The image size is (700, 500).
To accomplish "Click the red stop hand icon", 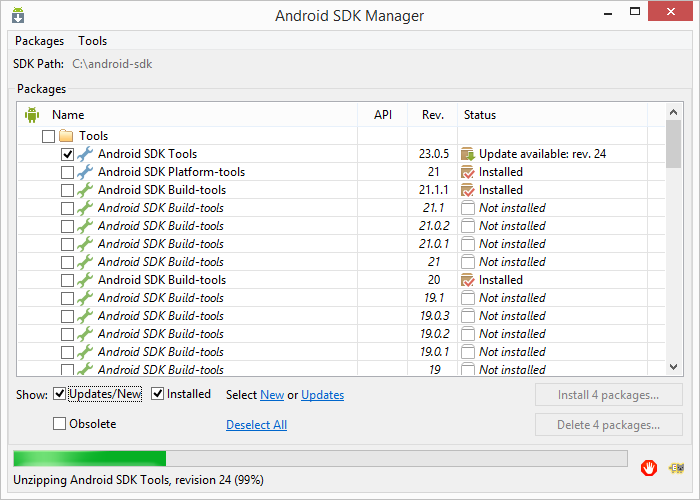I will pos(648,468).
